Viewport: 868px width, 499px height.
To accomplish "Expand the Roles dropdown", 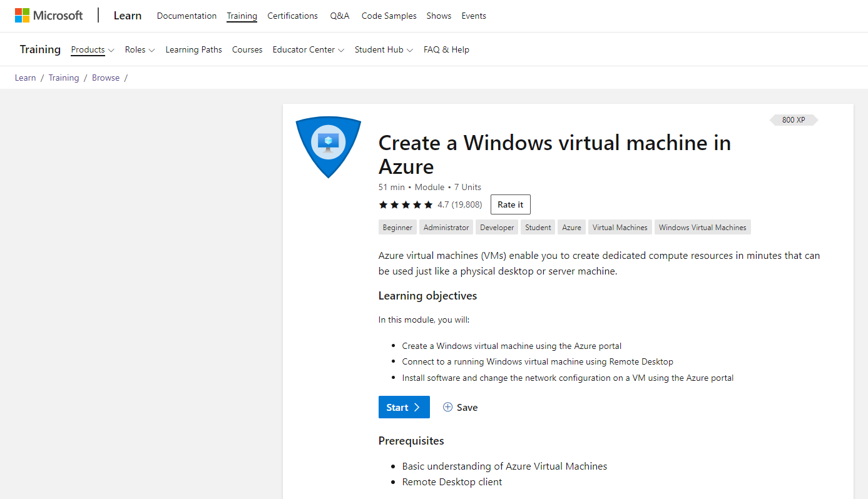I will (140, 49).
